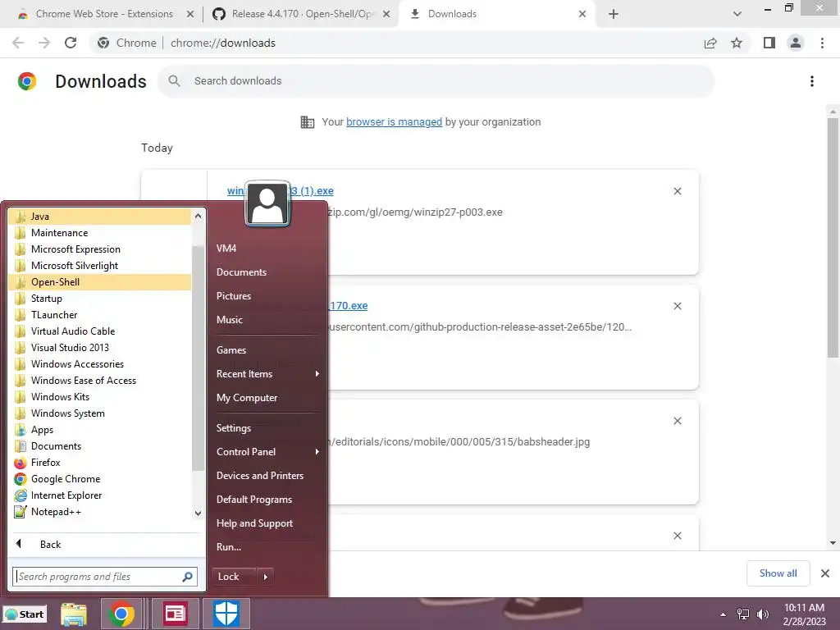Screen dimensions: 840x630
Task: Open Chrome three-dot main menu
Action: [822, 43]
